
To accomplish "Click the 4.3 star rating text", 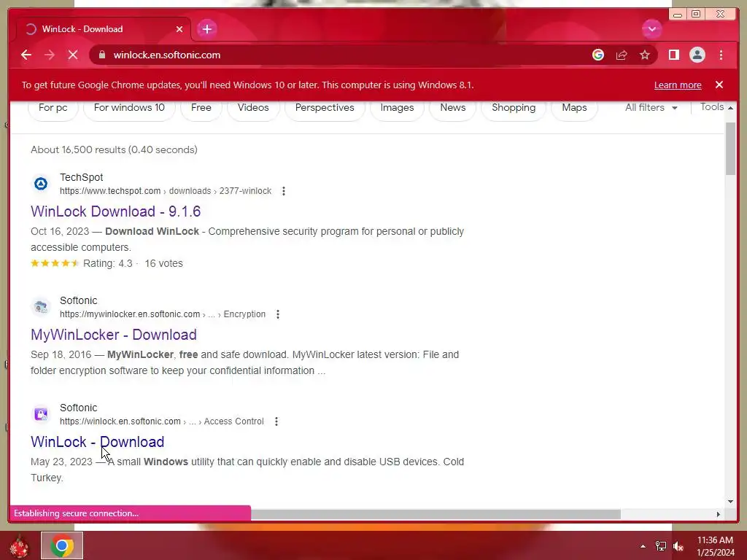I will click(x=108, y=263).
